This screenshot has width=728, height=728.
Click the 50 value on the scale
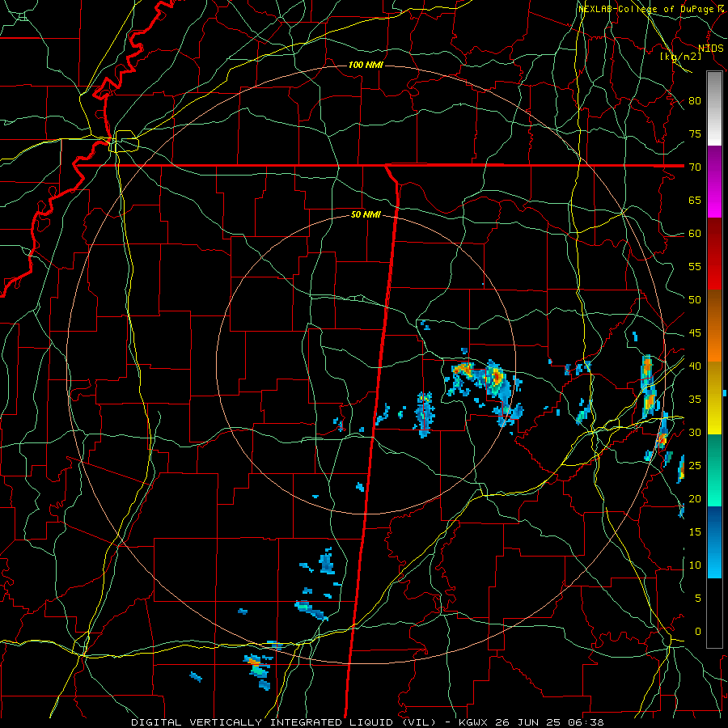695,299
